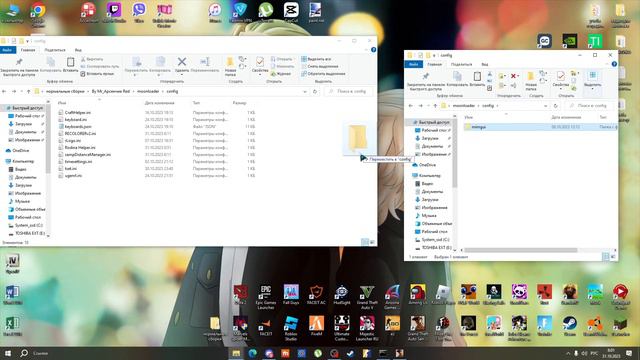Click Refresh button in left Explorer address bar
This screenshot has width=640, height=360.
(x=315, y=91)
